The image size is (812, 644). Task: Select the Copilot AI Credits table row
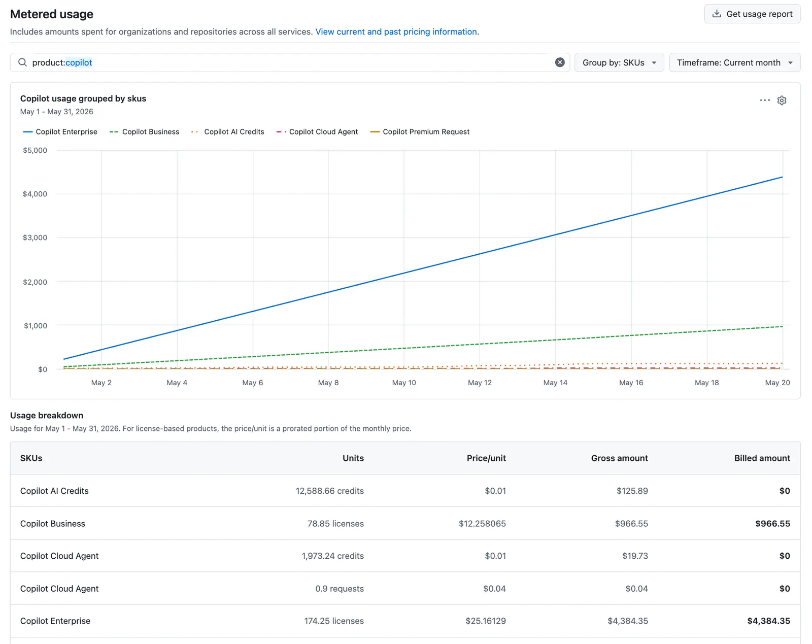[x=405, y=491]
